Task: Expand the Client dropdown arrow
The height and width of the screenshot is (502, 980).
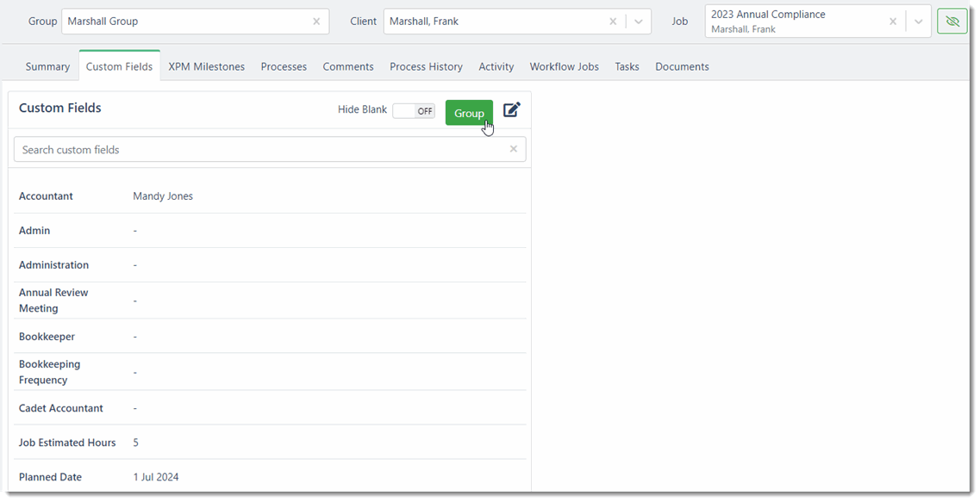Action: [x=638, y=20]
